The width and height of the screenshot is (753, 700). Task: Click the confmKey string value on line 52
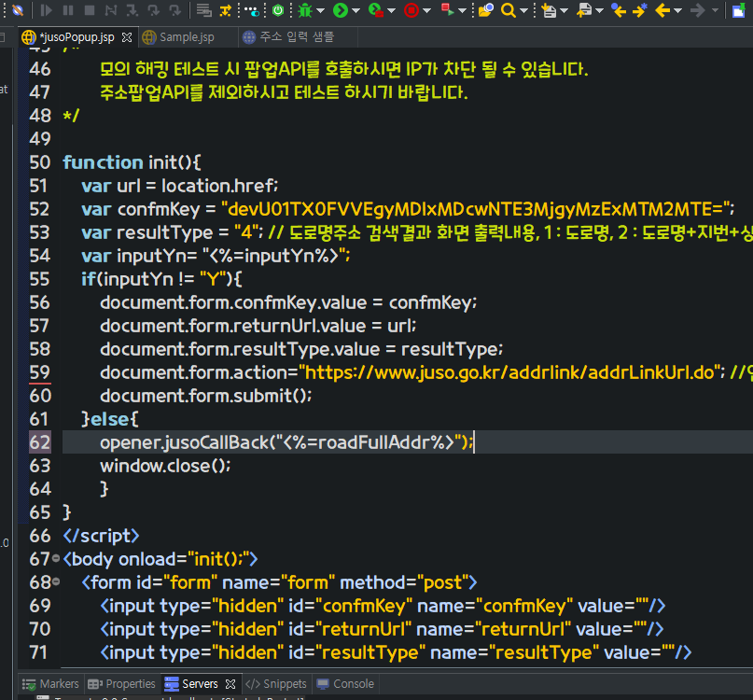pyautogui.click(x=476, y=209)
